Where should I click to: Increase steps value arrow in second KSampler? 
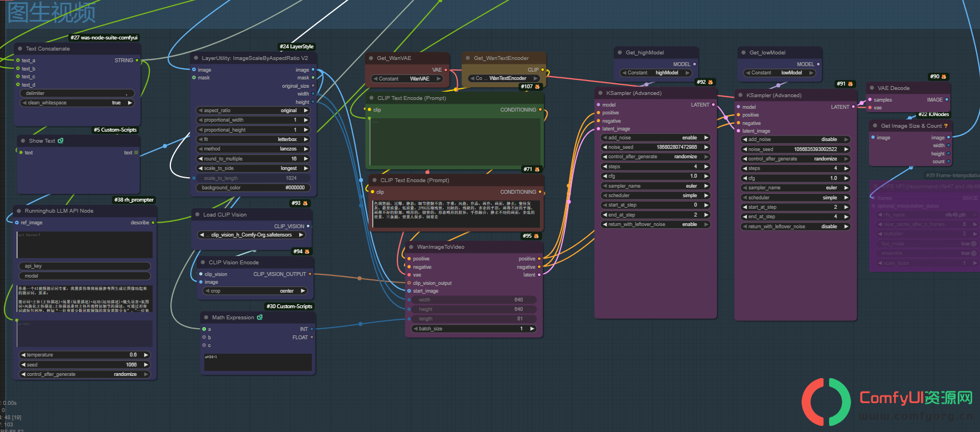point(846,168)
